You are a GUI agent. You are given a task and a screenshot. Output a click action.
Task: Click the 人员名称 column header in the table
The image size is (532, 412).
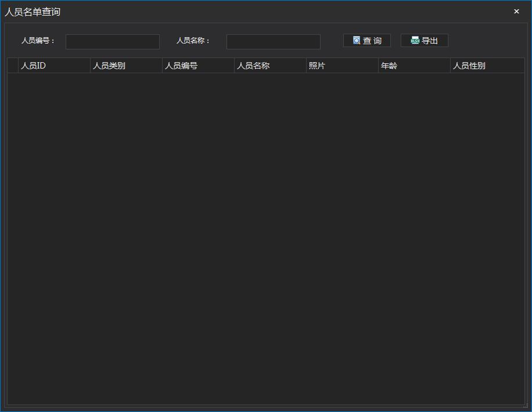point(270,66)
